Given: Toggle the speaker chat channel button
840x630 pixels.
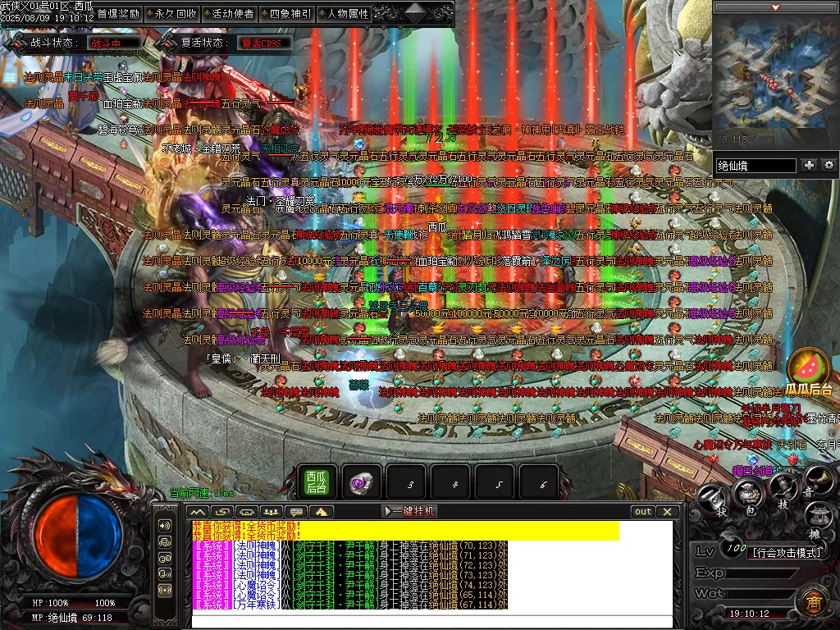Looking at the screenshot, I should coord(165,525).
